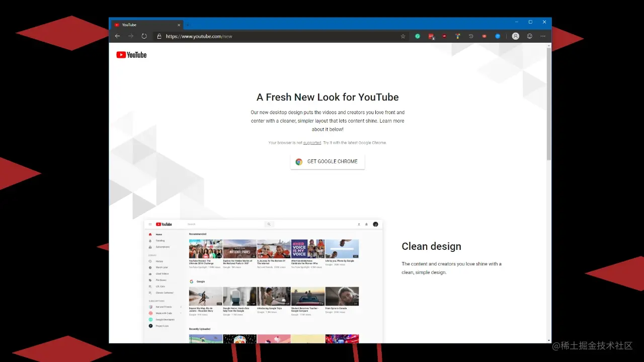Click the 'A Fresh New Look for YouTube' heading
Screen dimensions: 644x362
(x=328, y=97)
